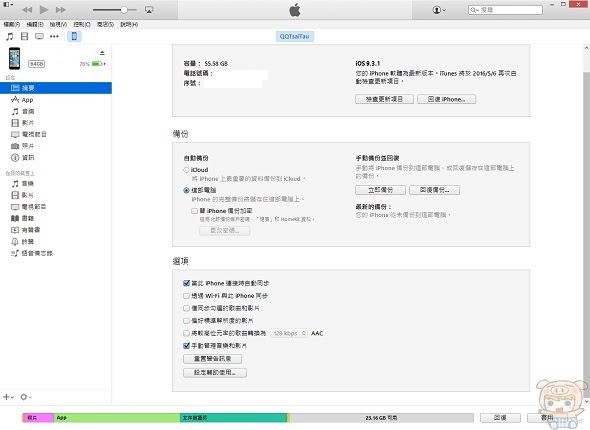Enable sync with this iPhone over Wi-Fi checkbox
The image size is (590, 430).
click(186, 296)
